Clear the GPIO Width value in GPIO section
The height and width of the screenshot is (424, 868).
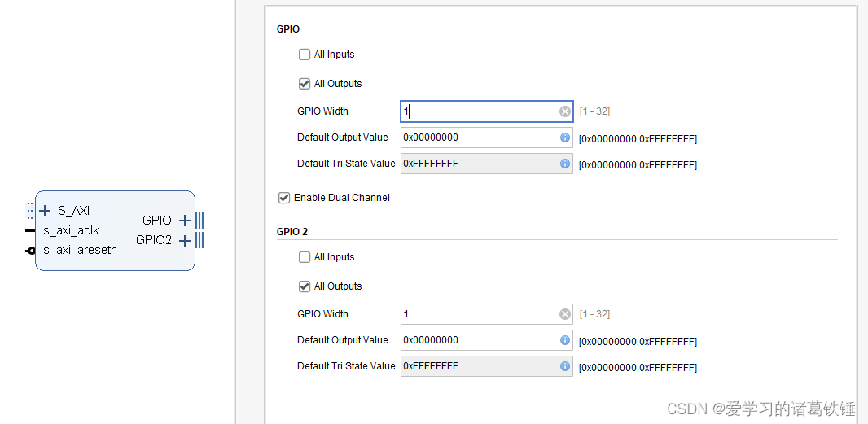[564, 111]
